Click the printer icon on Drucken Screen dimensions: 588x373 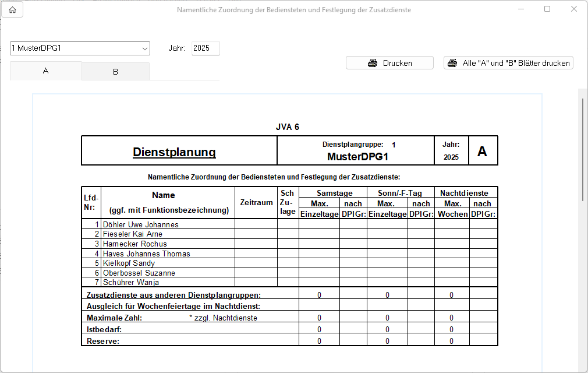pyautogui.click(x=373, y=63)
